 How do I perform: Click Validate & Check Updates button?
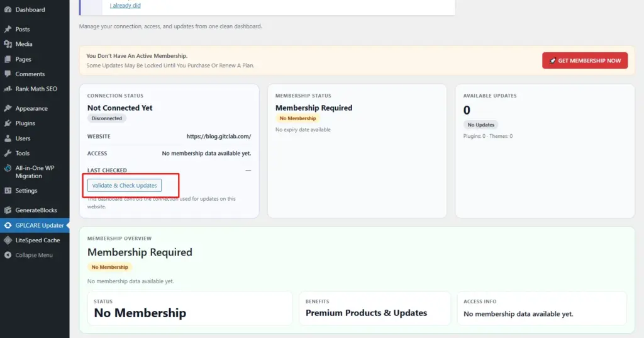(x=125, y=186)
